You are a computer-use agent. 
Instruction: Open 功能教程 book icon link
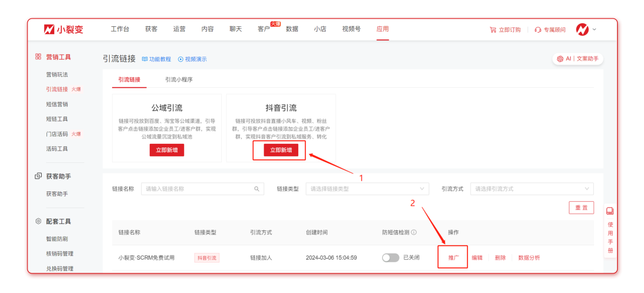point(145,59)
